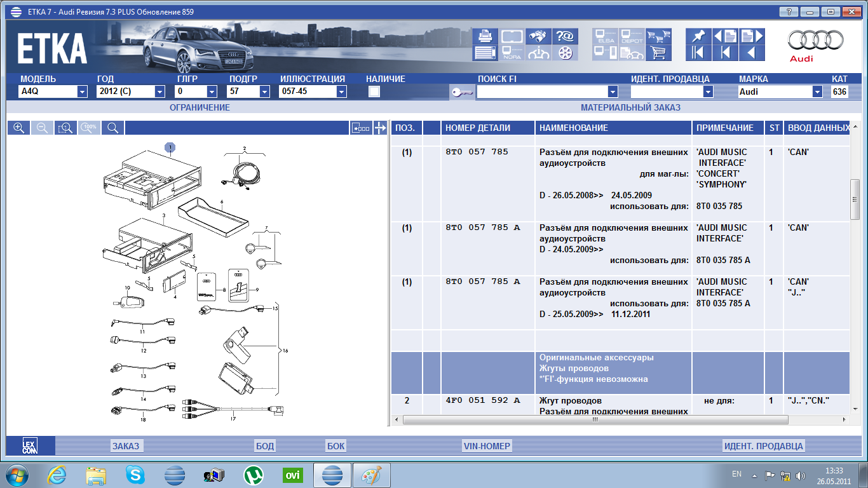The image size is (868, 488).
Task: Click the НОМЕР ДЕТАЛИ column header
Action: [x=487, y=128]
